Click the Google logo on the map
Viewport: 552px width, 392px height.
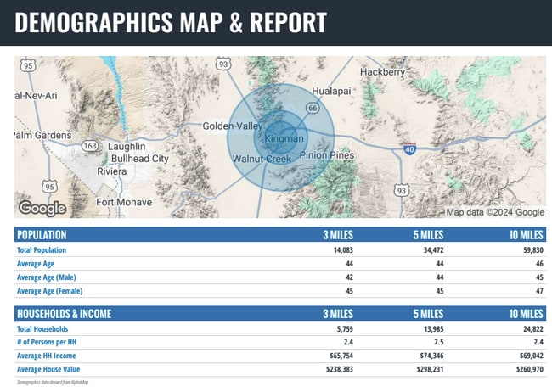pos(42,208)
